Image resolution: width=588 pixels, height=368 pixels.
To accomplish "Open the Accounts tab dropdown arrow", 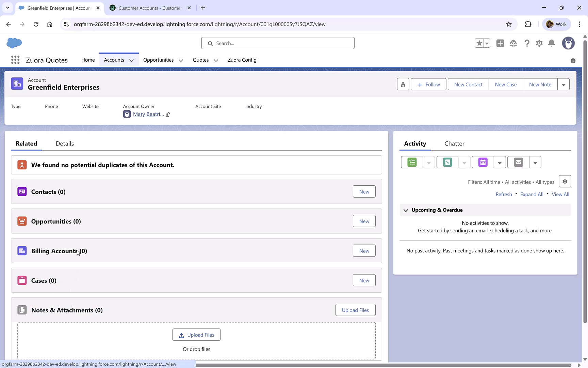I will 132,60.
